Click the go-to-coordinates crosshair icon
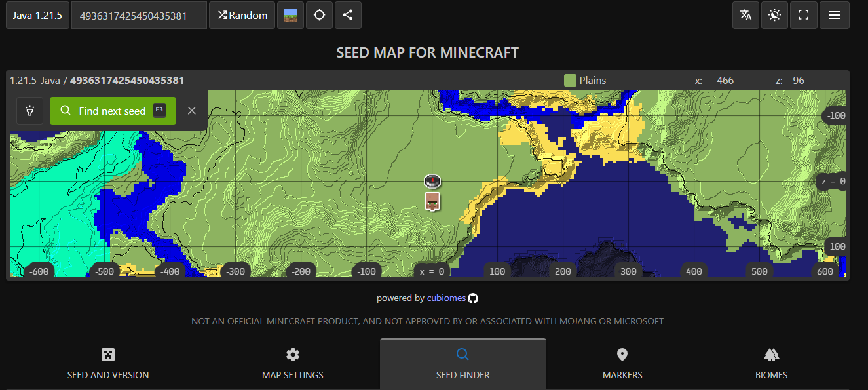Screen dimensions: 868x390 tap(319, 15)
